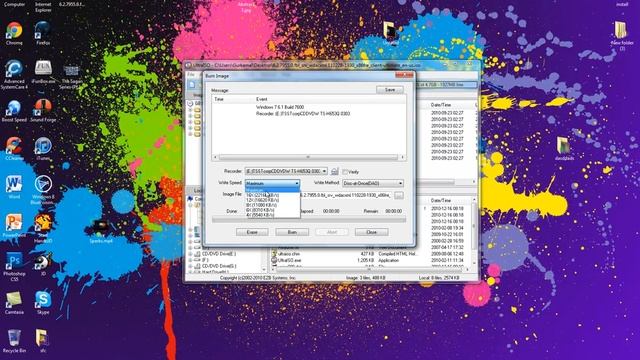
Task: Select the Untitled folder icon above UltraISO
Action: [390, 33]
